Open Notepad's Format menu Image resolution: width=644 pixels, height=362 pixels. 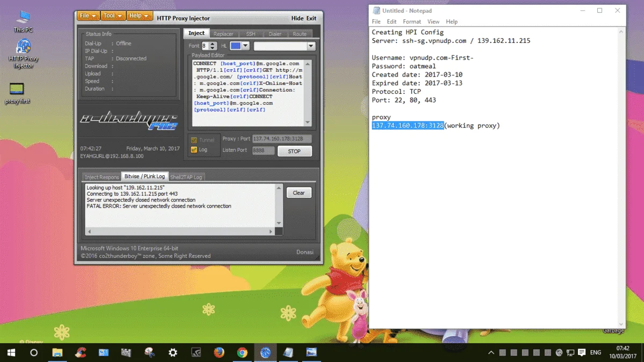412,21
